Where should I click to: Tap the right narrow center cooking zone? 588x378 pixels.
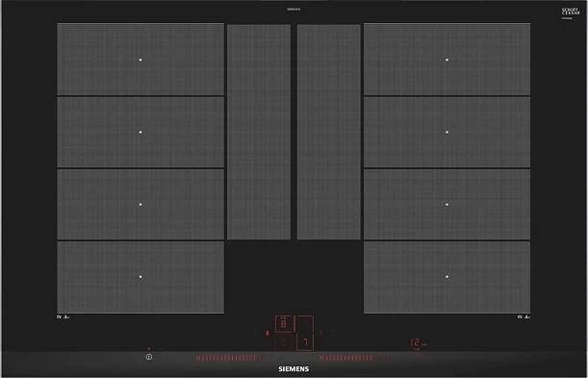[329, 132]
